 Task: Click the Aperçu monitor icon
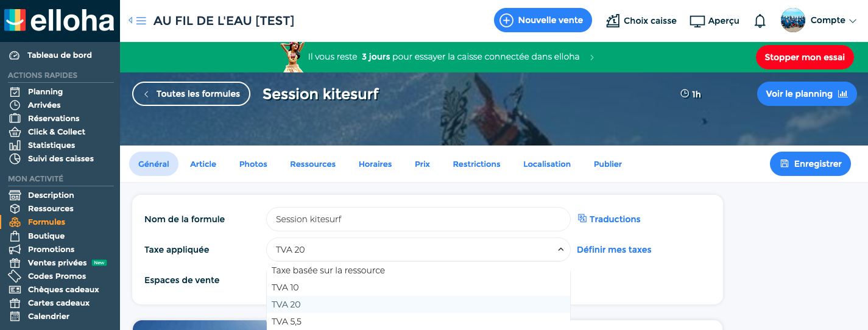697,21
